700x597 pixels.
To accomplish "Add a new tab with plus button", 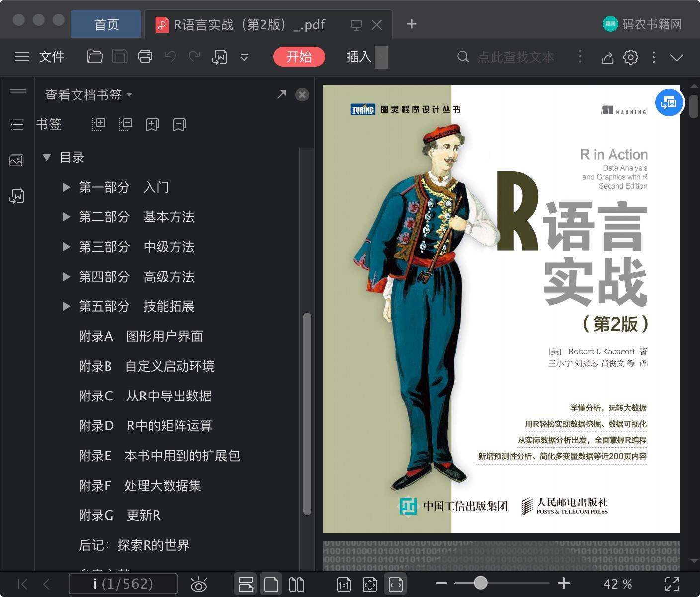I will click(x=412, y=24).
